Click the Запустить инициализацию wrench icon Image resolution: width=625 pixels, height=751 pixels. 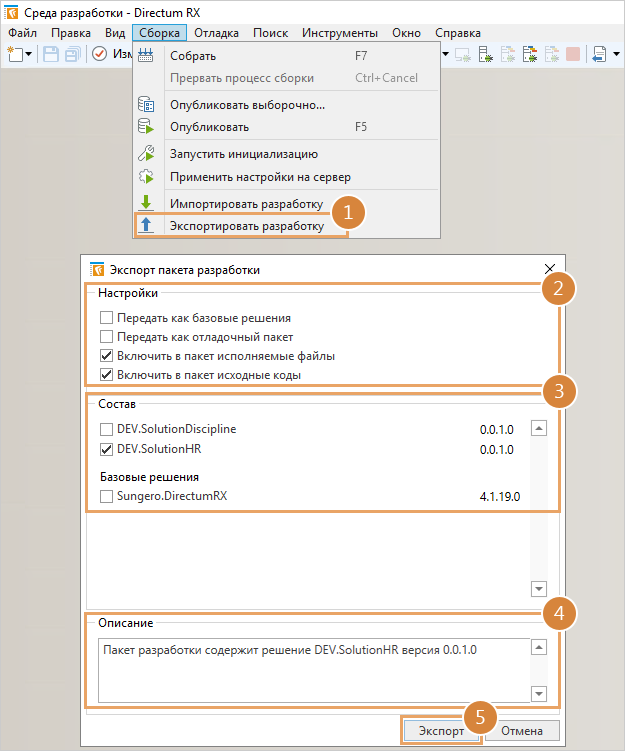(145, 154)
